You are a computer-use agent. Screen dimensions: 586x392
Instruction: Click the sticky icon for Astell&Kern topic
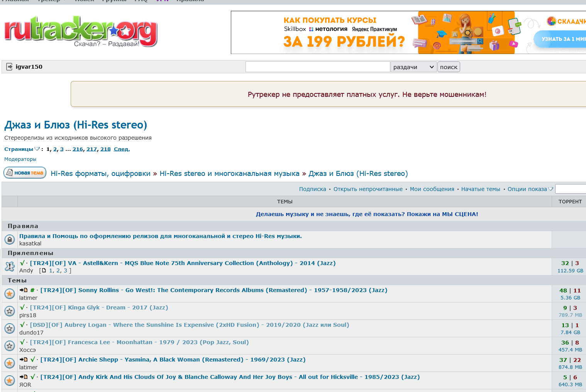10,267
